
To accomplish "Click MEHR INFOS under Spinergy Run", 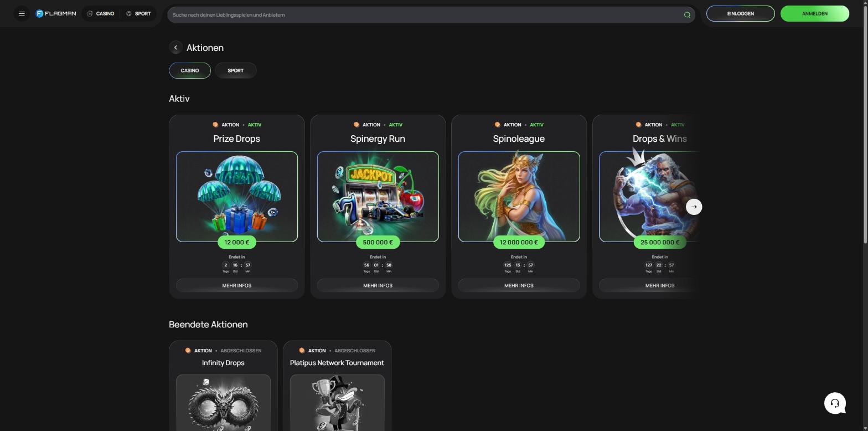I will pos(378,286).
